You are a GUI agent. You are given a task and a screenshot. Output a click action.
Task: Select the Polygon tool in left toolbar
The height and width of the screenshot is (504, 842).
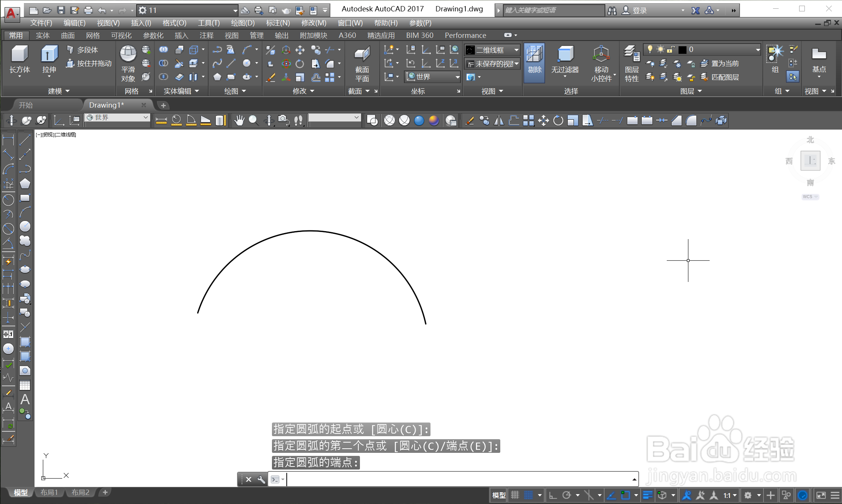point(25,183)
